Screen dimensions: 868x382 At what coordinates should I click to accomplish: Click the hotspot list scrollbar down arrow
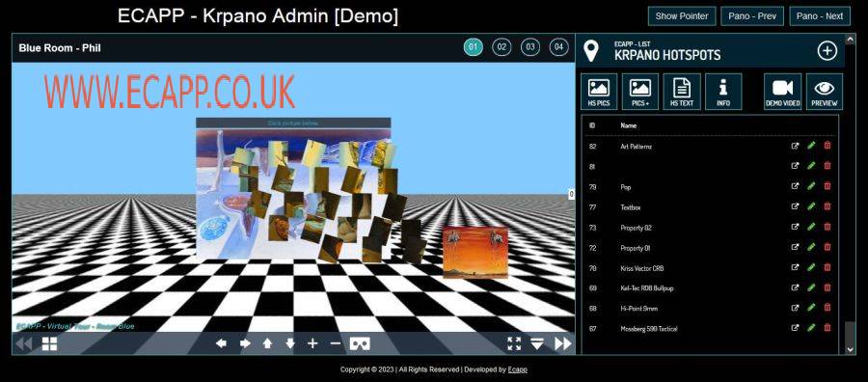coord(851,349)
